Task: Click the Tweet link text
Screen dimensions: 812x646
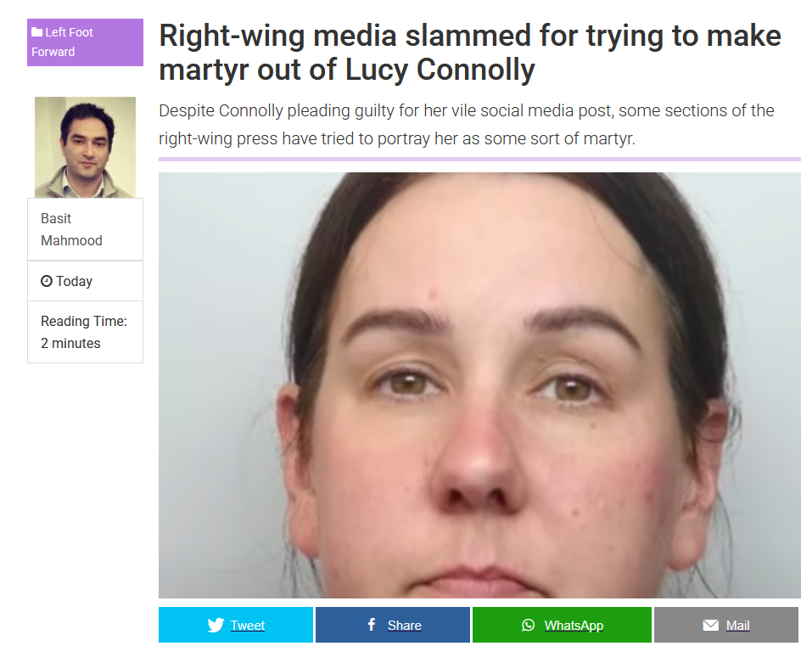Action: (x=248, y=626)
